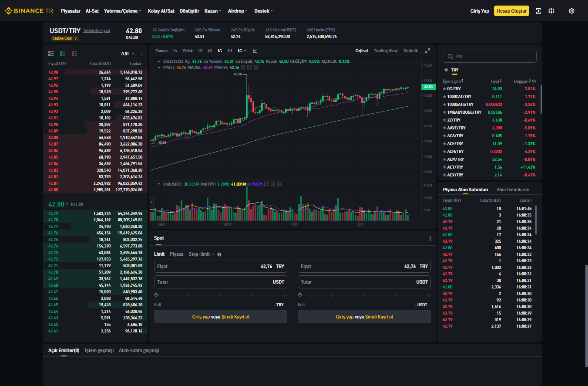The image size is (588, 386).
Task: Collapse volume legend arrow
Action: 159,184
